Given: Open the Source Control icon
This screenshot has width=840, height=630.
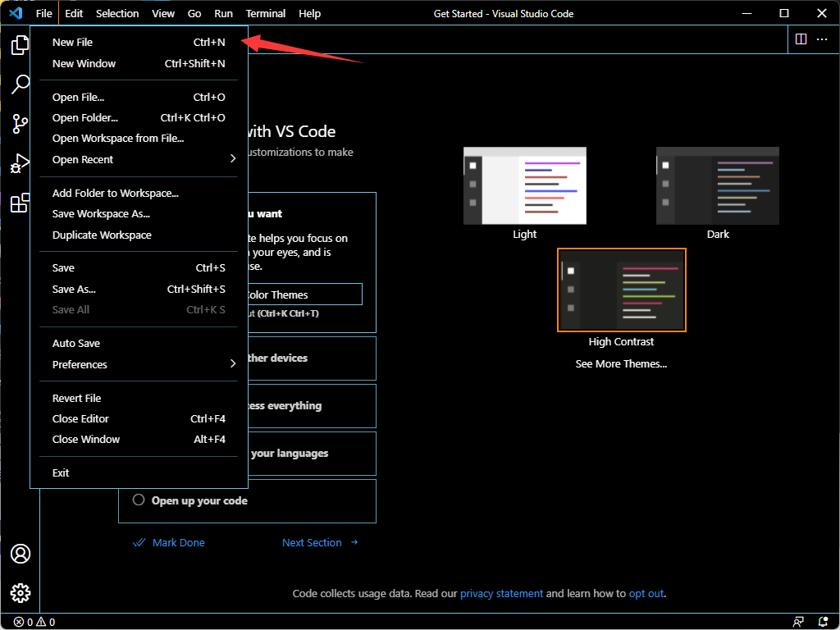Looking at the screenshot, I should [x=20, y=124].
